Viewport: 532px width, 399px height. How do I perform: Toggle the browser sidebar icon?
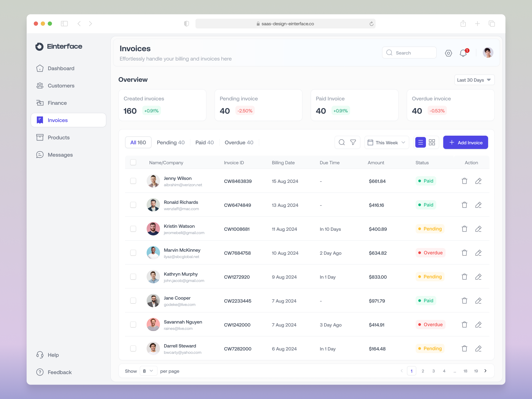pyautogui.click(x=64, y=23)
